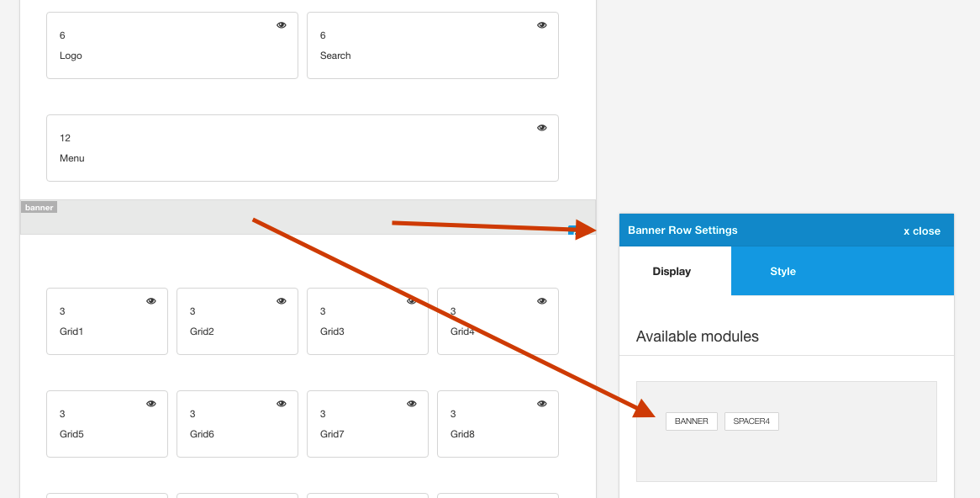The height and width of the screenshot is (498, 980).
Task: Select the BANNER module chip
Action: [691, 421]
